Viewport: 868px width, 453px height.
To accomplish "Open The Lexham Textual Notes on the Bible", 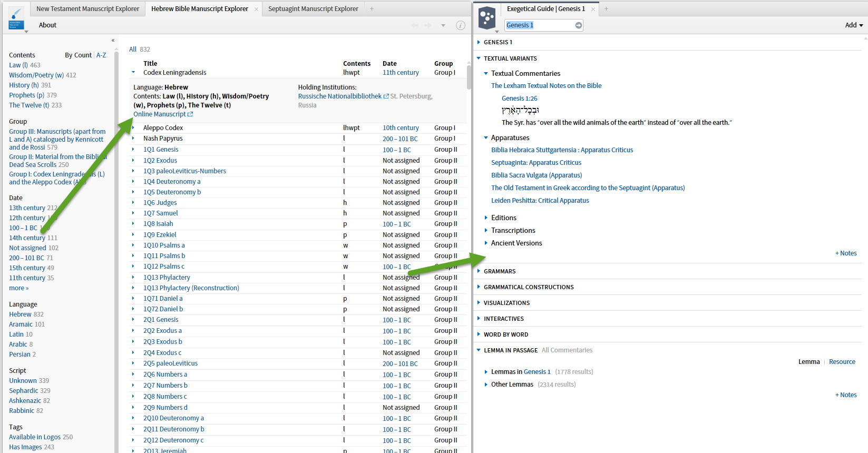I will pos(546,86).
